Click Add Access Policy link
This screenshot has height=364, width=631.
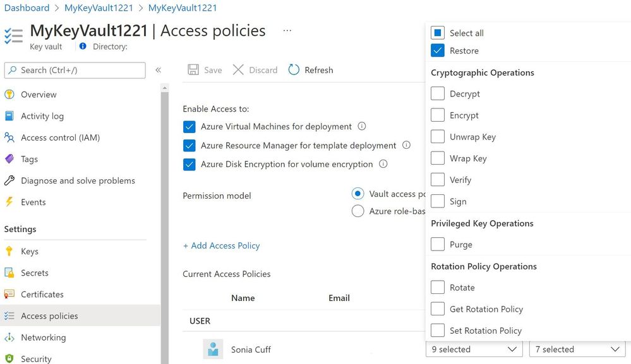coord(221,245)
